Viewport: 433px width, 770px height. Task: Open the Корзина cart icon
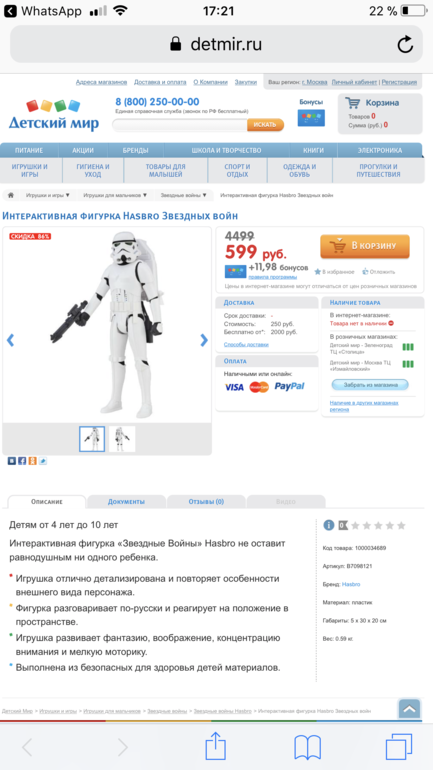point(352,103)
